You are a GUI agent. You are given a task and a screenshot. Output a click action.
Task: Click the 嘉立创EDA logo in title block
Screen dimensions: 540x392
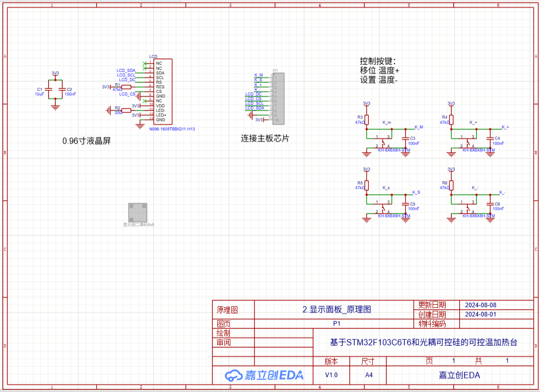click(x=264, y=375)
